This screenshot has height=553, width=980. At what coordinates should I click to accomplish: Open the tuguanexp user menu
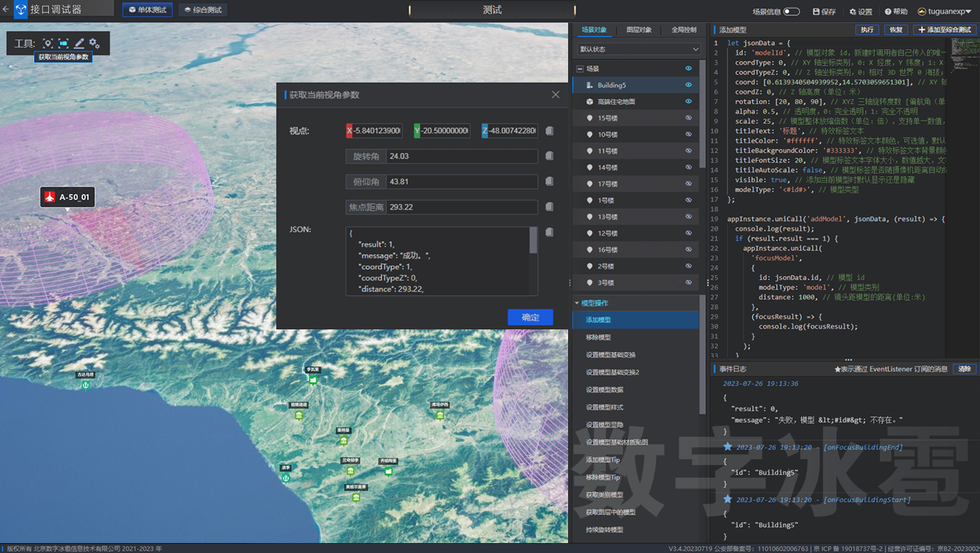944,11
